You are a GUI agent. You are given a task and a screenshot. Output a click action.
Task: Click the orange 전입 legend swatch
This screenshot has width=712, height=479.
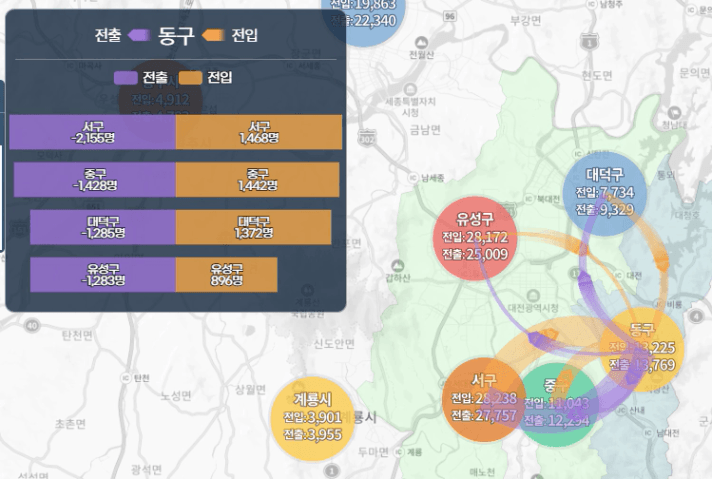tap(190, 78)
